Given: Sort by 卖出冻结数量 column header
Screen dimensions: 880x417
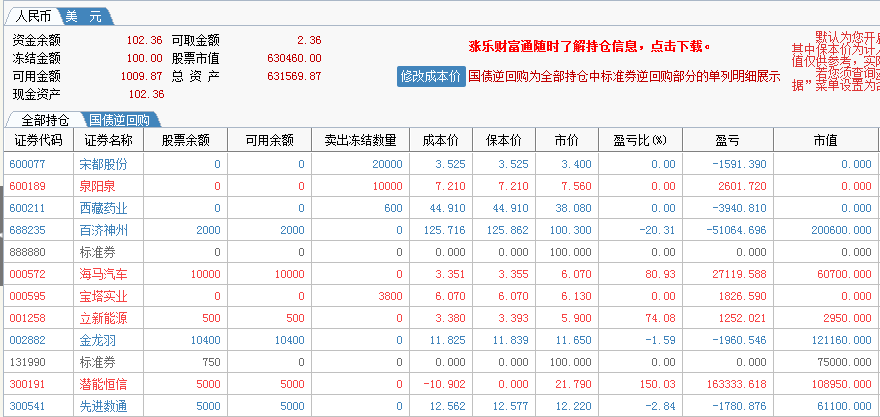Looking at the screenshot, I should [x=360, y=140].
